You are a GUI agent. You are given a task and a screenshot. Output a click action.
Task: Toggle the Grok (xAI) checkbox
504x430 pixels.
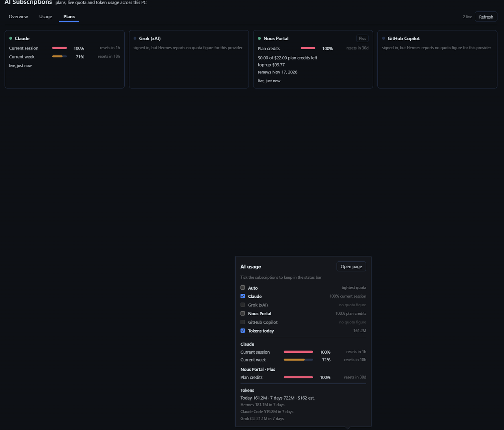243,305
